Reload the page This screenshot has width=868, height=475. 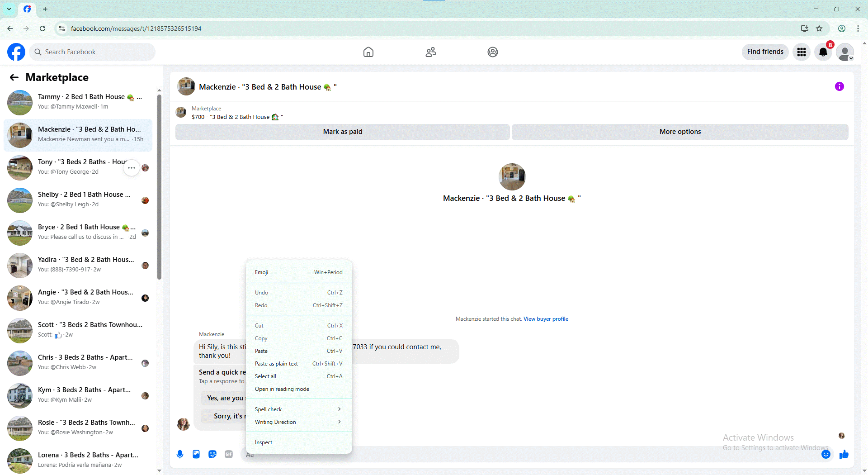pos(42,28)
